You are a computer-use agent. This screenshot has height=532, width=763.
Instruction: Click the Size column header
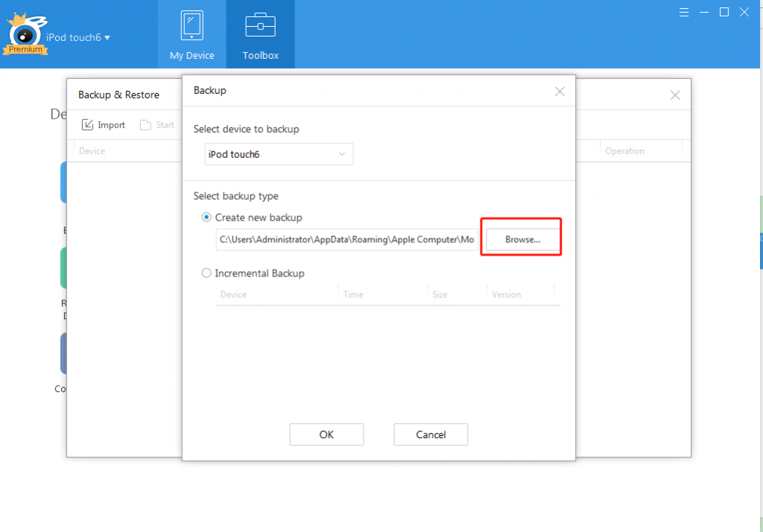pyautogui.click(x=440, y=294)
